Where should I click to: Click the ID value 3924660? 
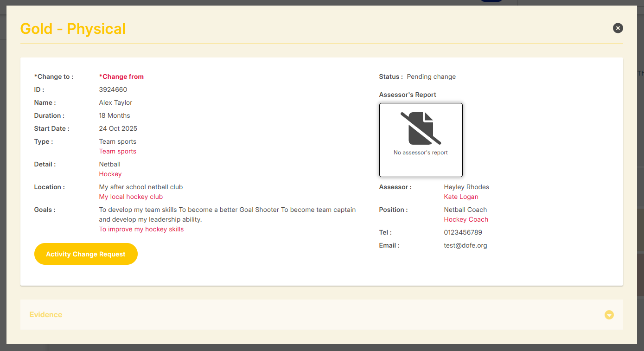click(113, 89)
